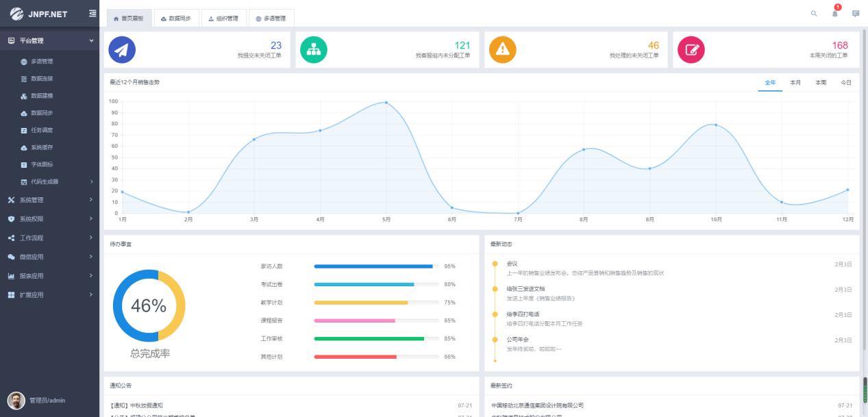Click the right-edge page scrollbar
This screenshot has width=868, height=417.
coord(865,390)
